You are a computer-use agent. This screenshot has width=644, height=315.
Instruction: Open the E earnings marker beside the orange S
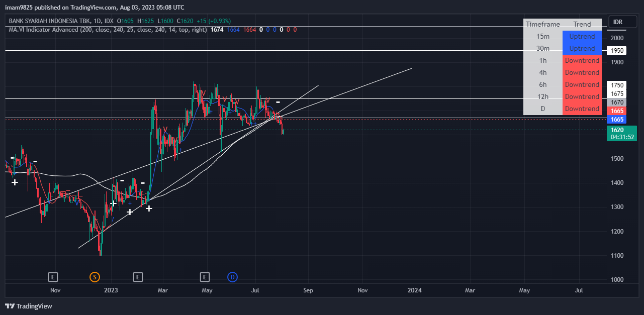click(x=53, y=277)
